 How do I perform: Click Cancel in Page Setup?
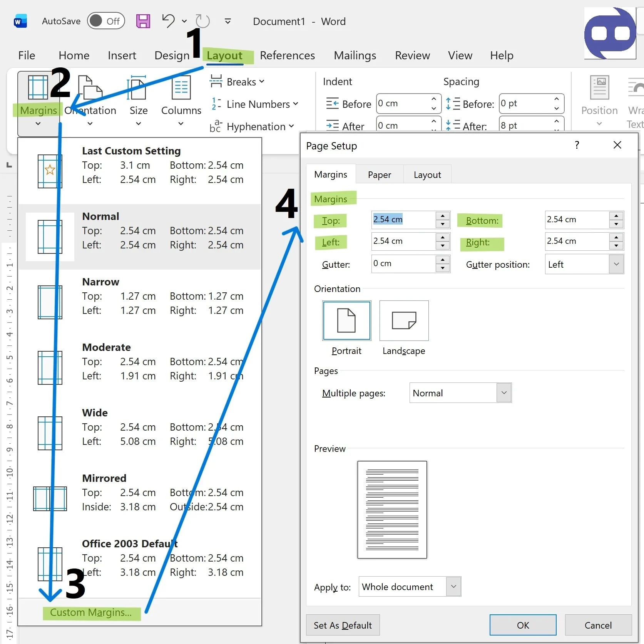click(x=598, y=625)
